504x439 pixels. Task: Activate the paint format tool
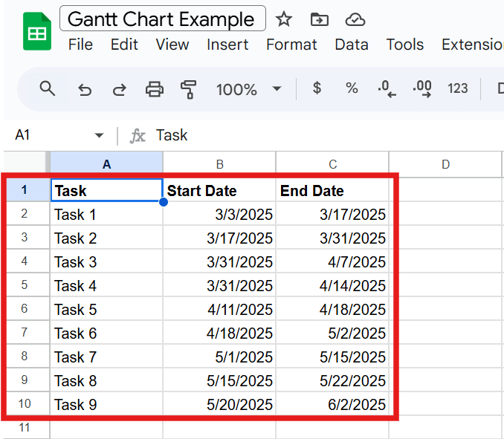189,90
